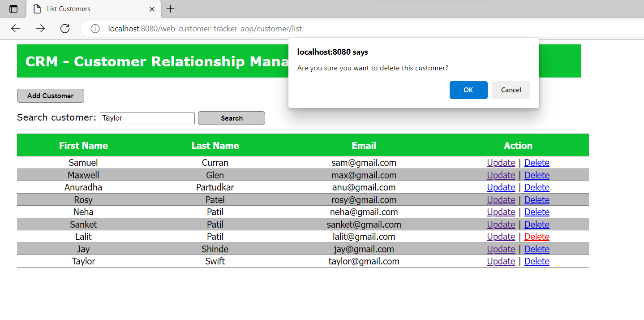This screenshot has width=644, height=320.
Task: Click the Partudkar last name cell
Action: (215, 187)
